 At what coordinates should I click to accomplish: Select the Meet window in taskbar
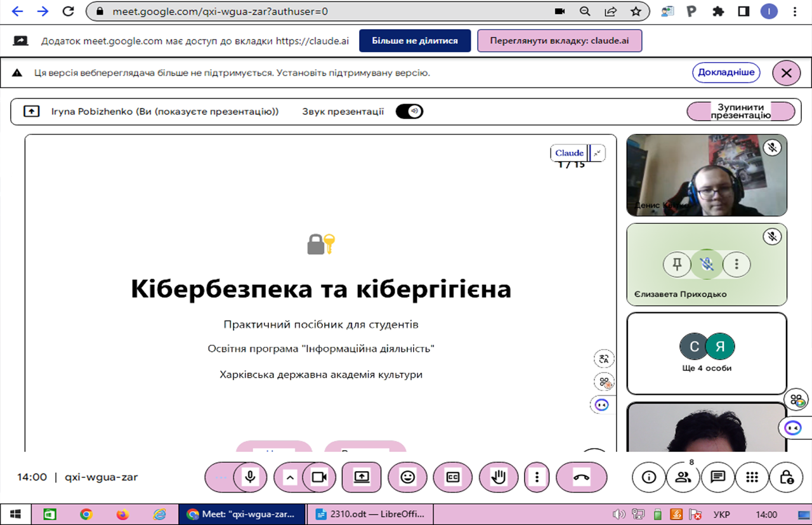pos(242,514)
